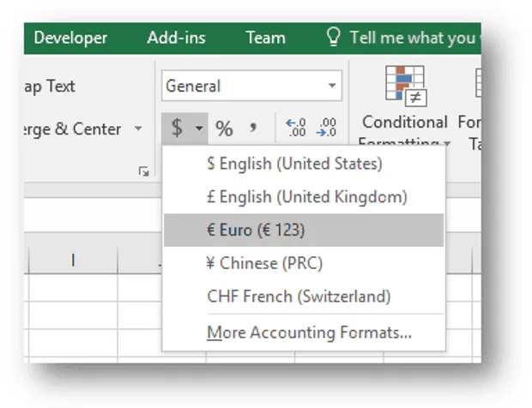Open the Developer ribbon tab

point(70,38)
